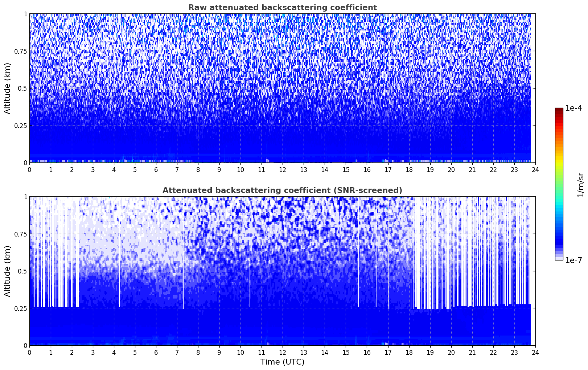Select the "1e-7" colorbar minimum label

point(573,260)
